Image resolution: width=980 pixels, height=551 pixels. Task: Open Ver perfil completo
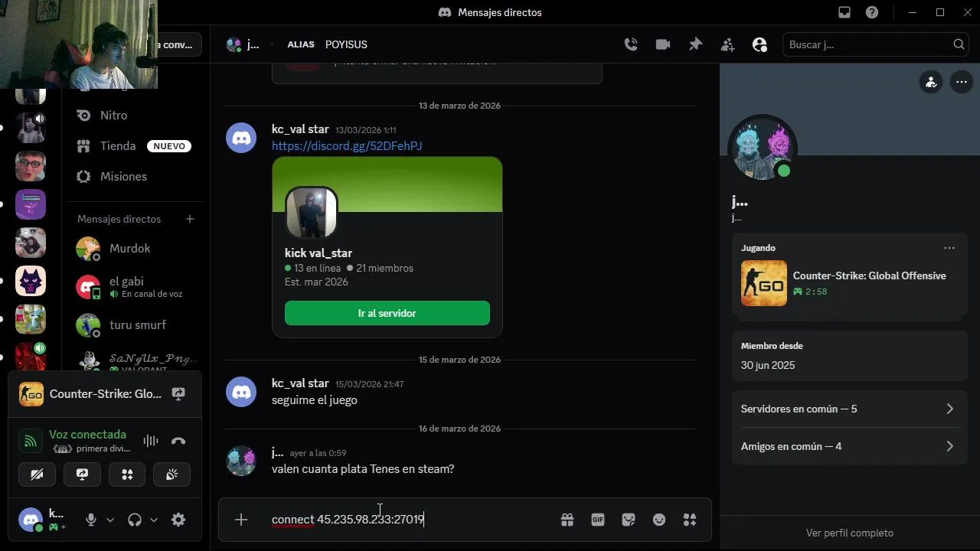pos(850,533)
